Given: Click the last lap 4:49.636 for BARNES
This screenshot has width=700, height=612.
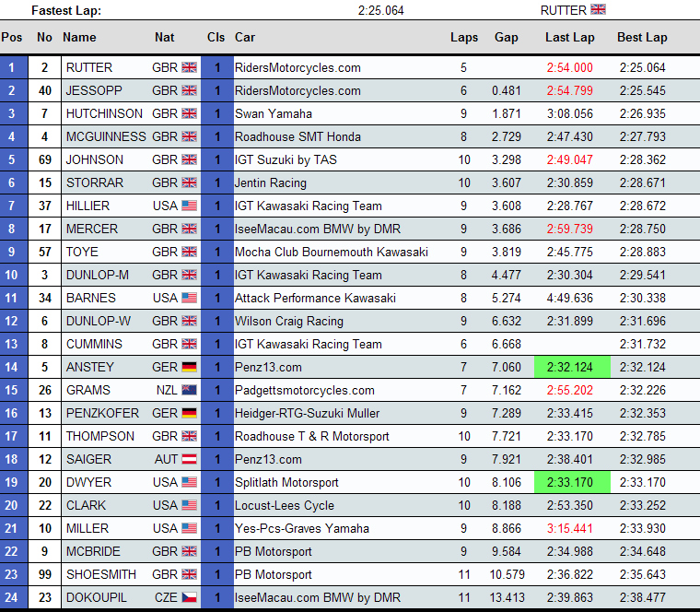Looking at the screenshot, I should [x=569, y=298].
